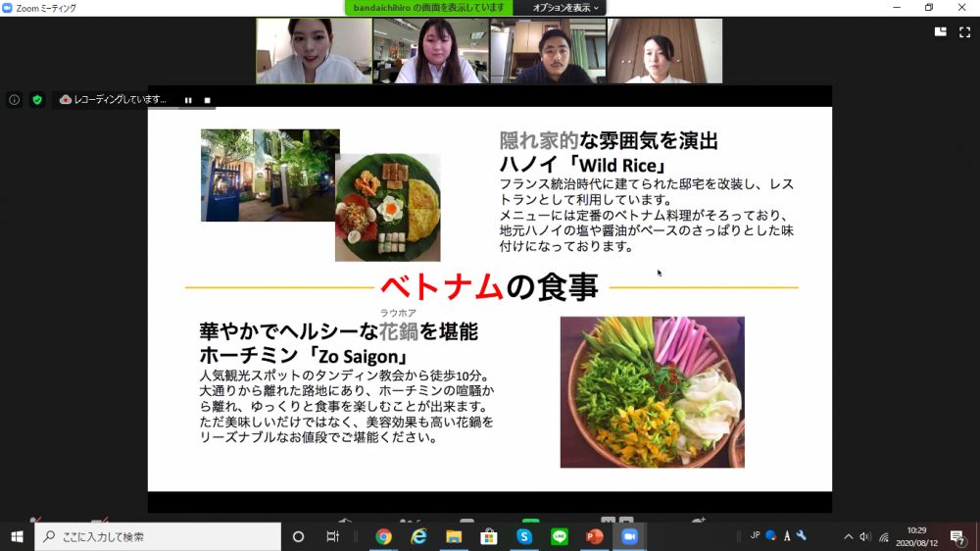
Task: Click the Zoom ミーティング title bar icon
Action: click(x=8, y=8)
